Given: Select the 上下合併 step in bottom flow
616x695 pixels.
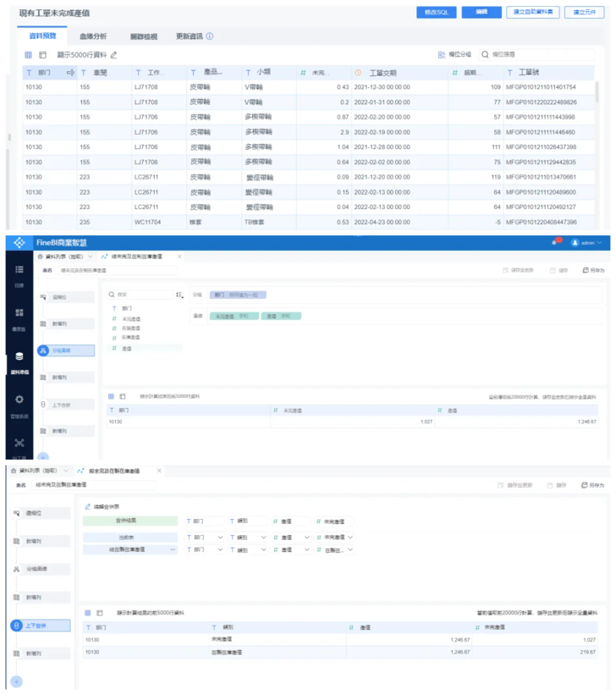Looking at the screenshot, I should 42,626.
